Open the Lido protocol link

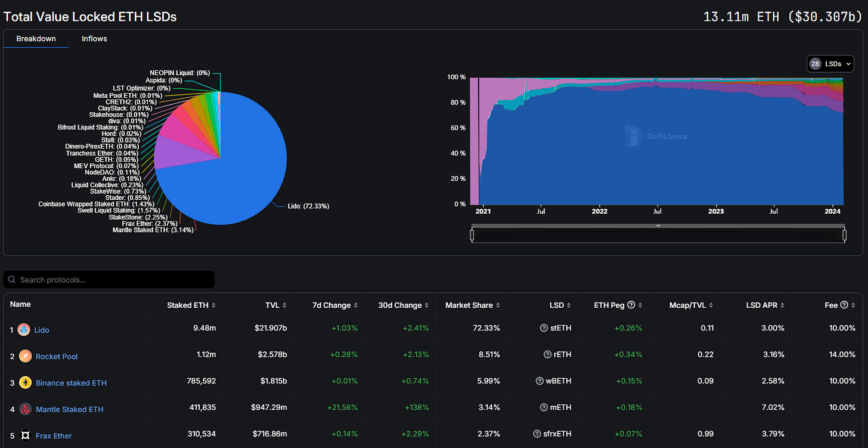pyautogui.click(x=42, y=330)
